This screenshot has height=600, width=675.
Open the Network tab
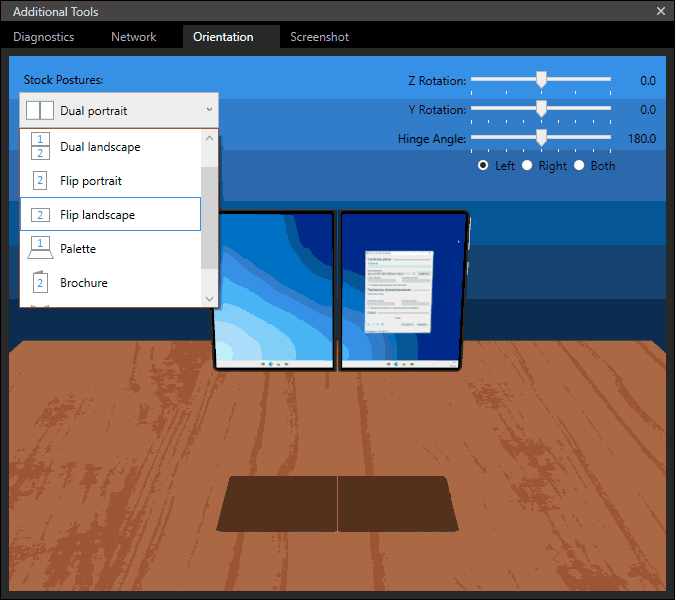[134, 37]
